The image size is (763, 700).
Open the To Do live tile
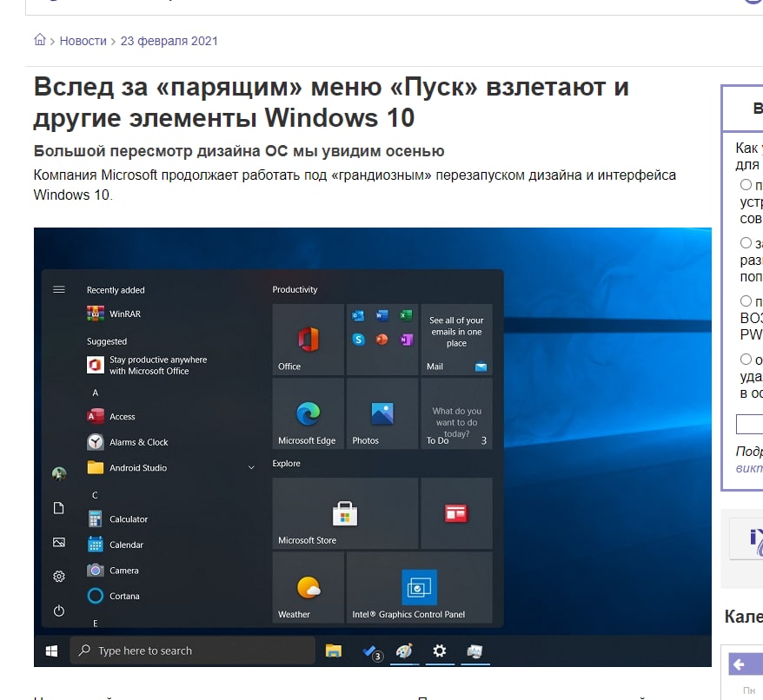point(456,413)
